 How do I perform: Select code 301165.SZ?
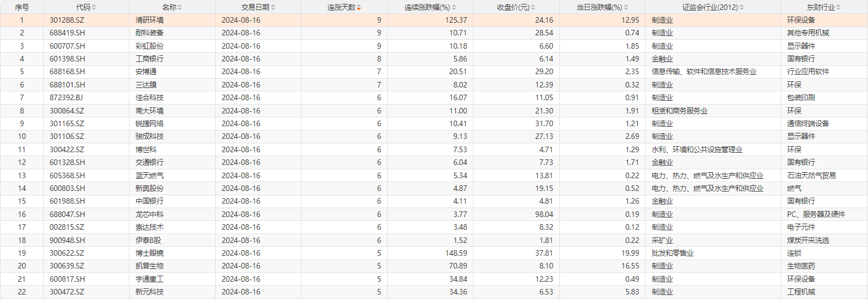(67, 123)
